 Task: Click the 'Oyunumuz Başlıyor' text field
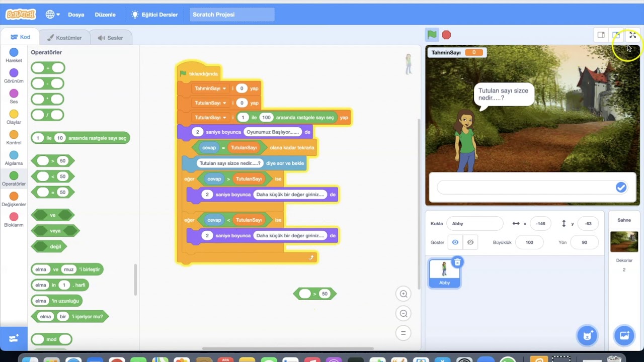point(273,132)
